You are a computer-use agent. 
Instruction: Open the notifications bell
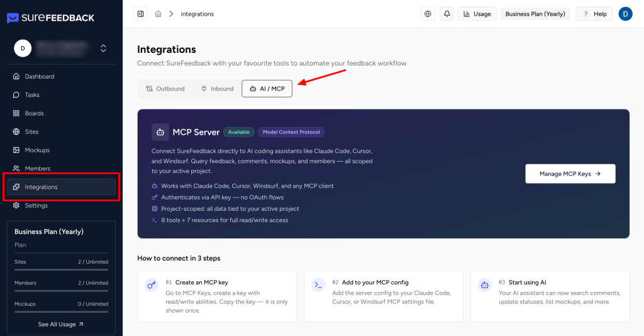[x=447, y=14]
